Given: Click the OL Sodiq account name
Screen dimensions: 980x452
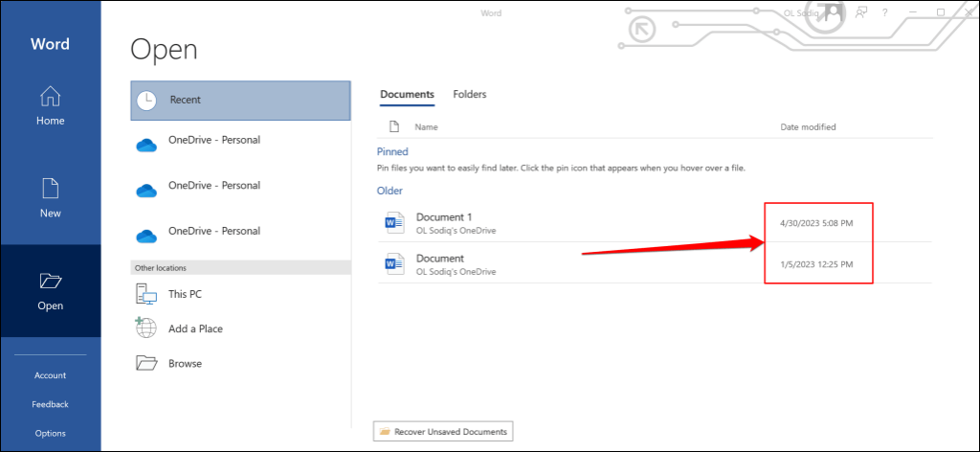Looking at the screenshot, I should [801, 12].
